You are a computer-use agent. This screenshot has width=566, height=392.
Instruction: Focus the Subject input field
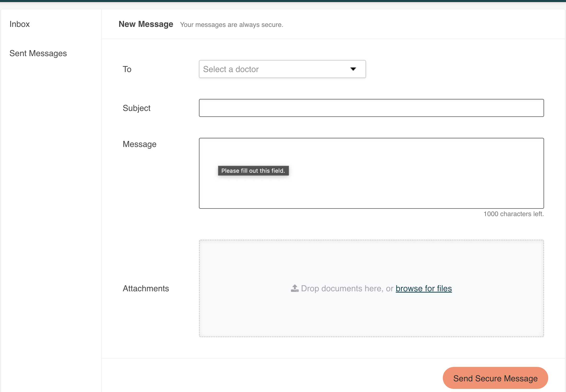point(371,108)
